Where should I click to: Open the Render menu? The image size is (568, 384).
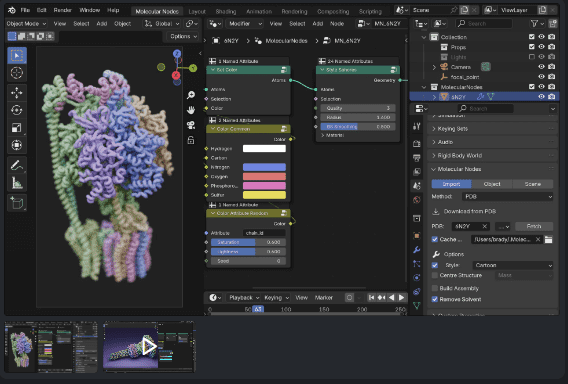tap(63, 10)
